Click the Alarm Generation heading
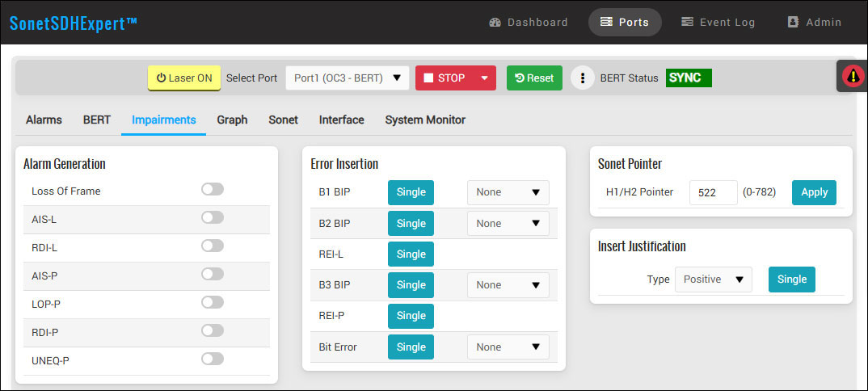This screenshot has width=868, height=391. pos(64,164)
